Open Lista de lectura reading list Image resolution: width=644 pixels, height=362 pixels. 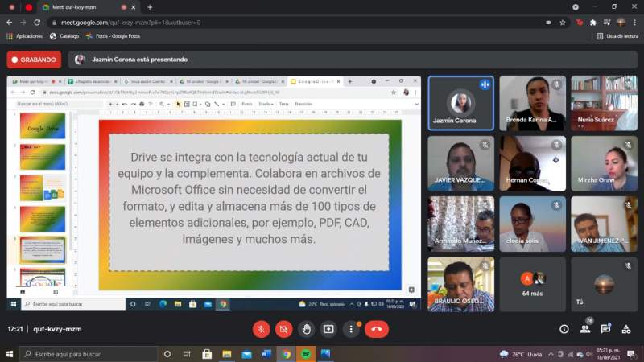point(617,36)
